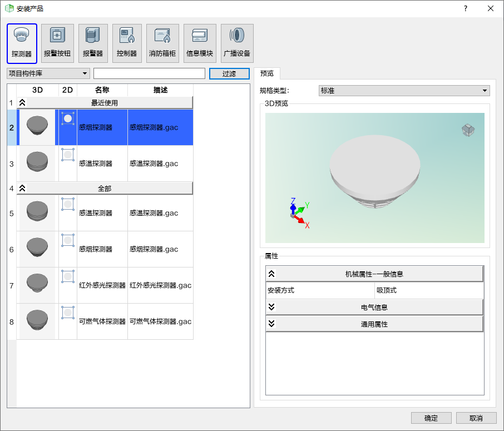Screen dimensions: 504x431
Task: Select 红外感光探测器 name cell
Action: point(102,285)
